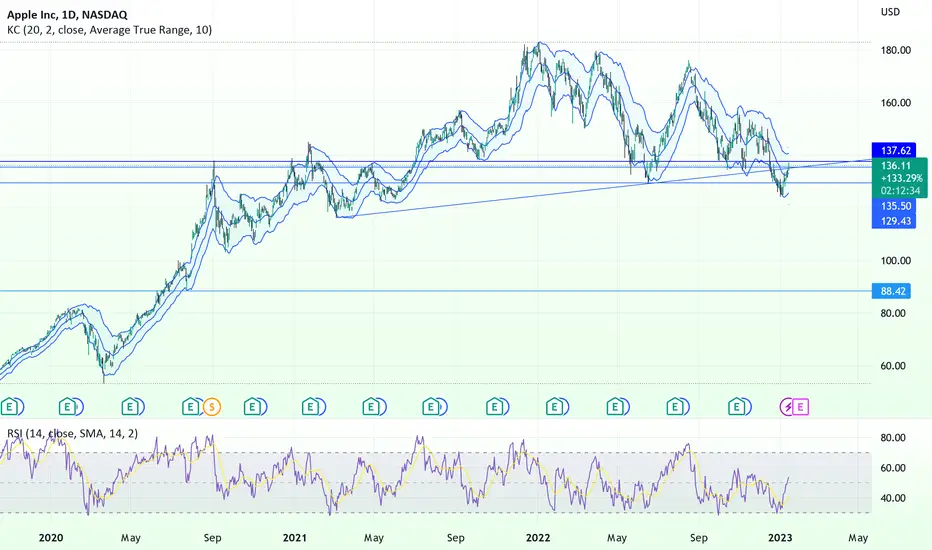The image size is (932, 550).
Task: Select the Apple Inc, 1D, NASDAQ title
Action: click(67, 15)
